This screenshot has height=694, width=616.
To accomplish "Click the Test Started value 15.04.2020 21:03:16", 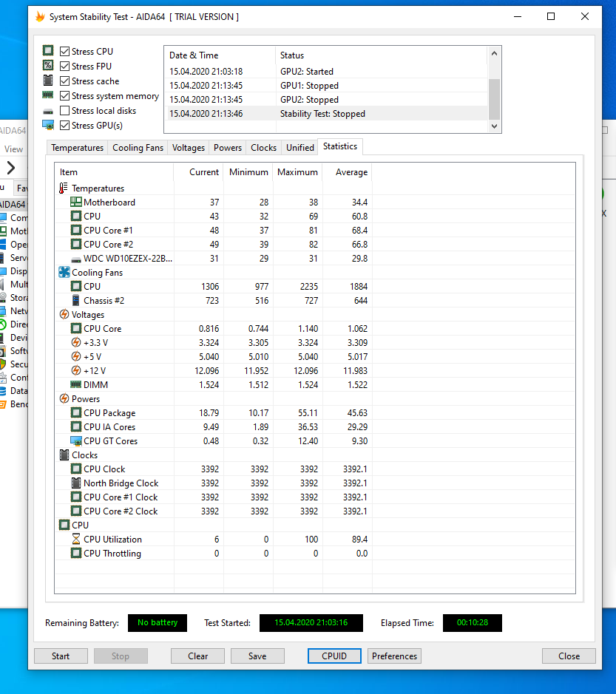I will [x=311, y=623].
